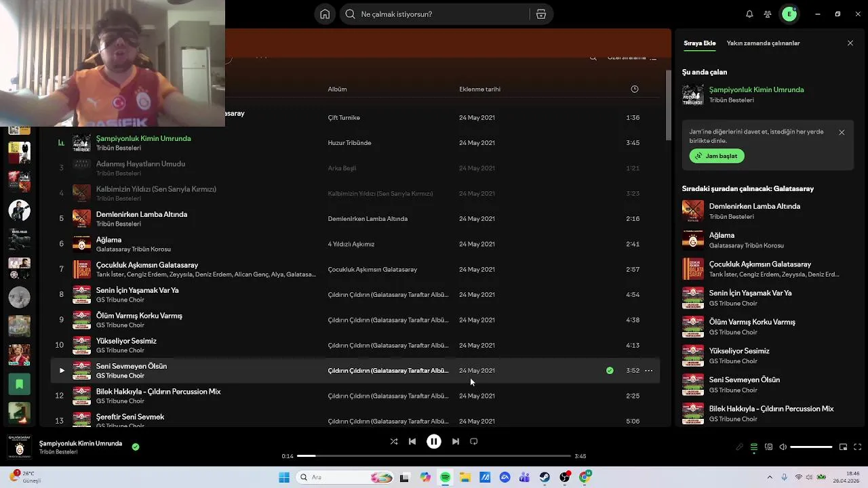
Task: Start a Jam with 'Jam başlat' button
Action: [x=717, y=156]
